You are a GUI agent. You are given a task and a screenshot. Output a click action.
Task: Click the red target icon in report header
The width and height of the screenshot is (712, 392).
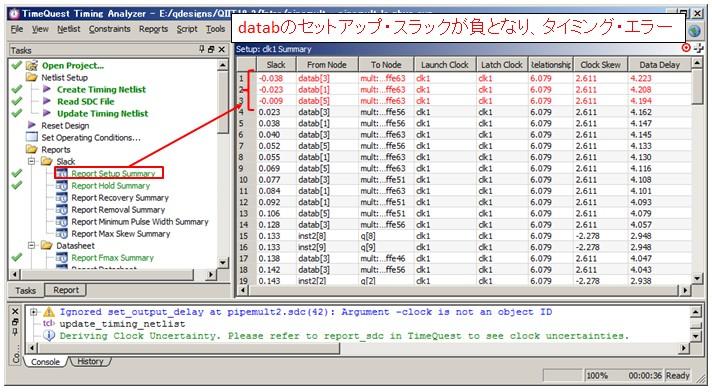coord(686,48)
